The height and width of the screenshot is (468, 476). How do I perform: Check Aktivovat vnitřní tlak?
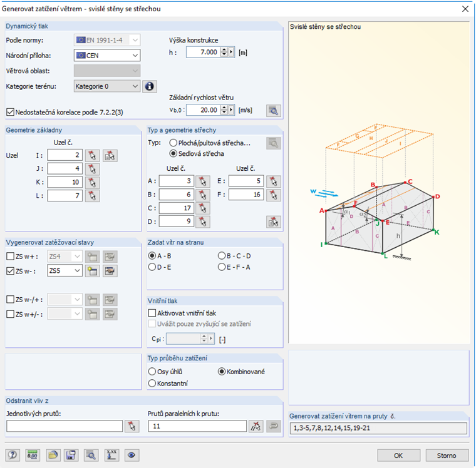[x=152, y=313]
